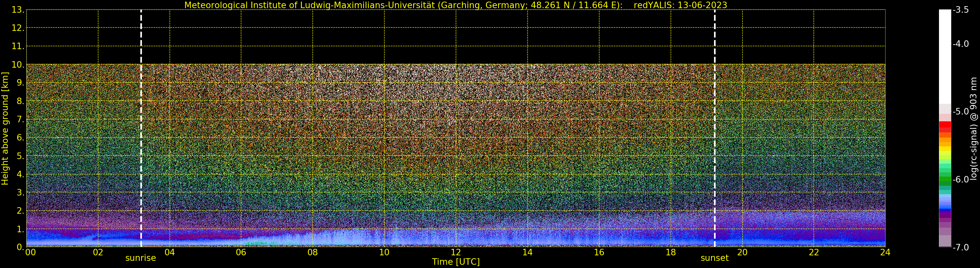Click the height axis tick label "3."
The height and width of the screenshot is (268, 980).
(20, 193)
